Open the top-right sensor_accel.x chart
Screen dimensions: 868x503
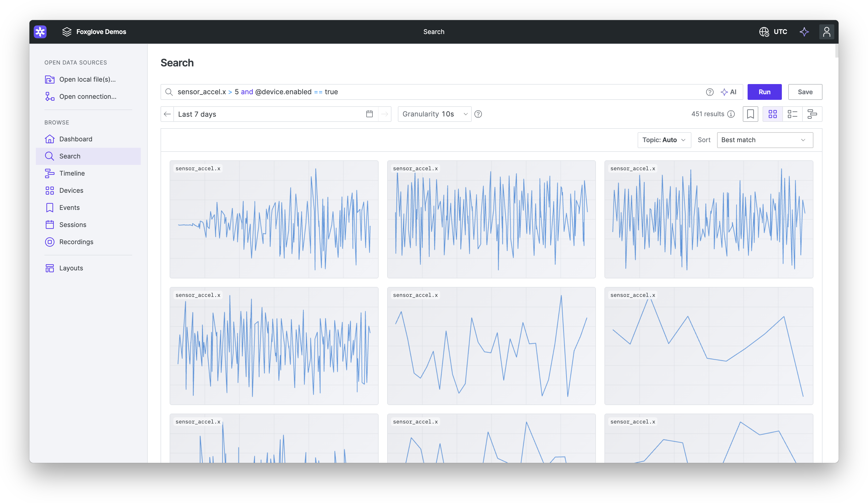(x=709, y=219)
